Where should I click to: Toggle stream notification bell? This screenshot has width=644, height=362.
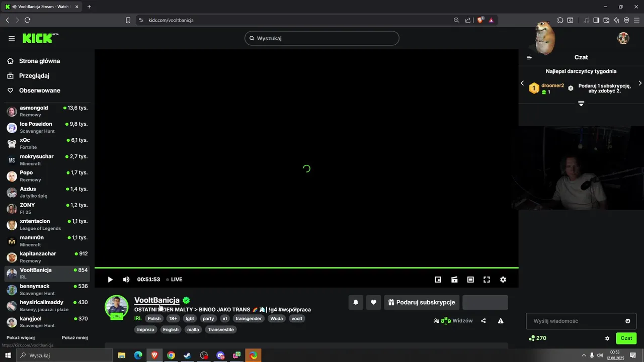[356, 302]
